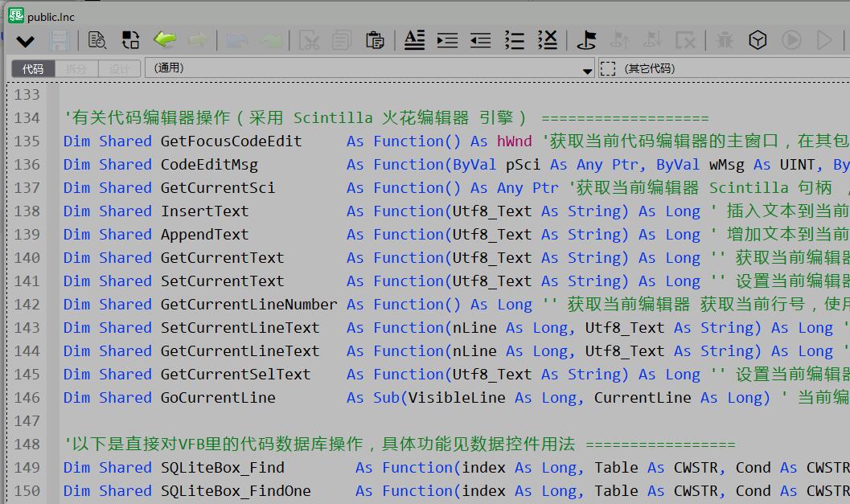
Task: Click the paste clipboard icon
Action: click(374, 40)
